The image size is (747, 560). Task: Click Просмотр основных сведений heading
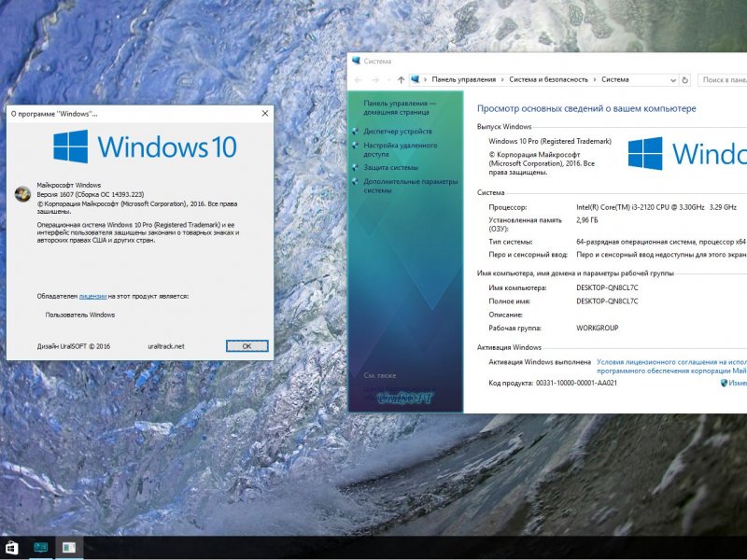click(586, 108)
